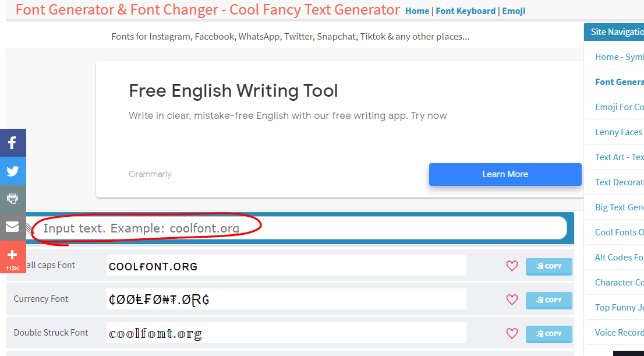This screenshot has height=356, width=644.
Task: Open the Font Keyboard link
Action: pos(465,11)
